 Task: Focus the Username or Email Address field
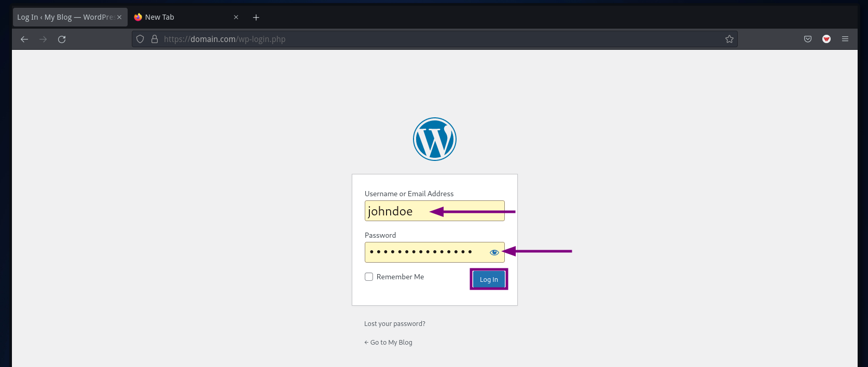pyautogui.click(x=435, y=211)
